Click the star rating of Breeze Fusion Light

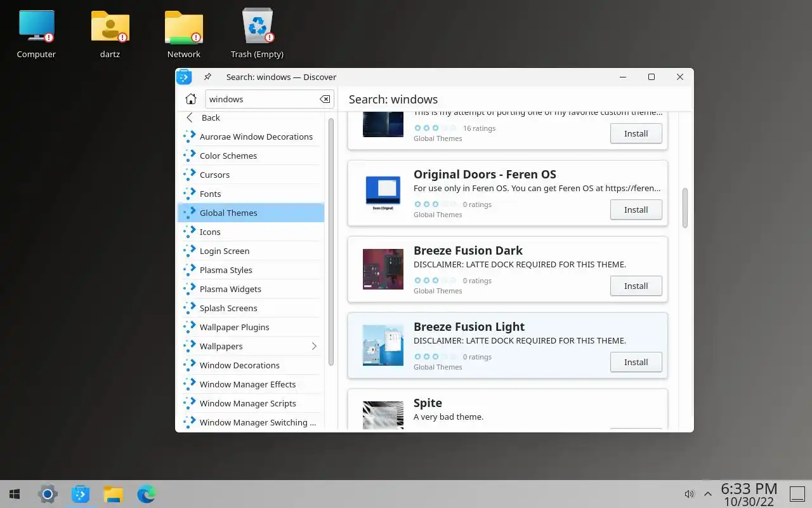tap(435, 357)
